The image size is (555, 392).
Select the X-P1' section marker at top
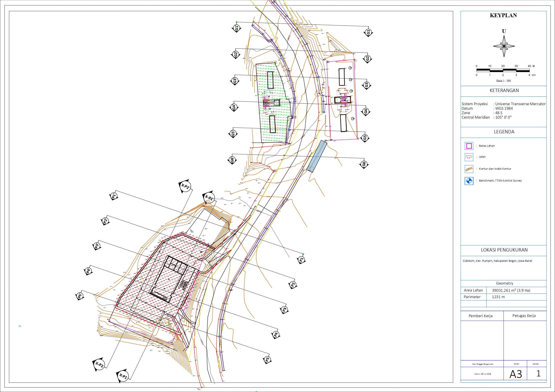[209, 198]
